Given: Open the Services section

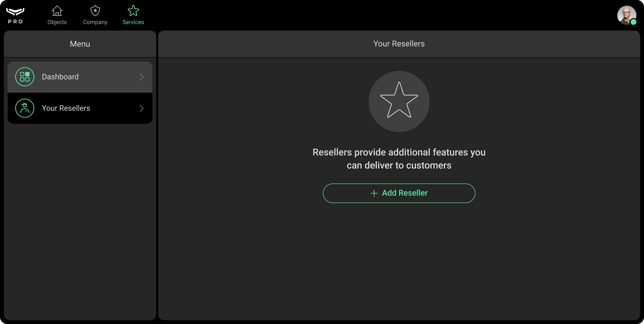Looking at the screenshot, I should (x=133, y=15).
